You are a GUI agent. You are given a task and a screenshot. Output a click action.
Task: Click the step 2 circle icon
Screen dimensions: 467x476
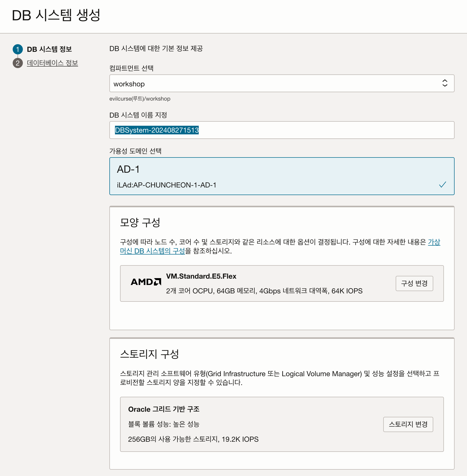tap(18, 63)
